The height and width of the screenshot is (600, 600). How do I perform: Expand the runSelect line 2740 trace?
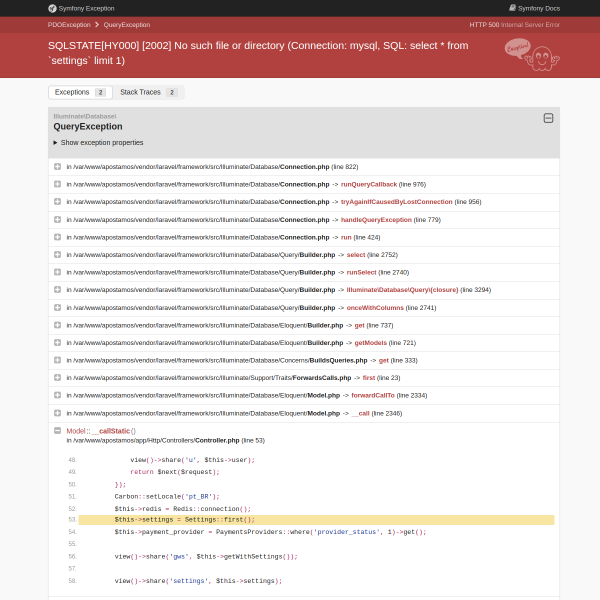click(57, 272)
